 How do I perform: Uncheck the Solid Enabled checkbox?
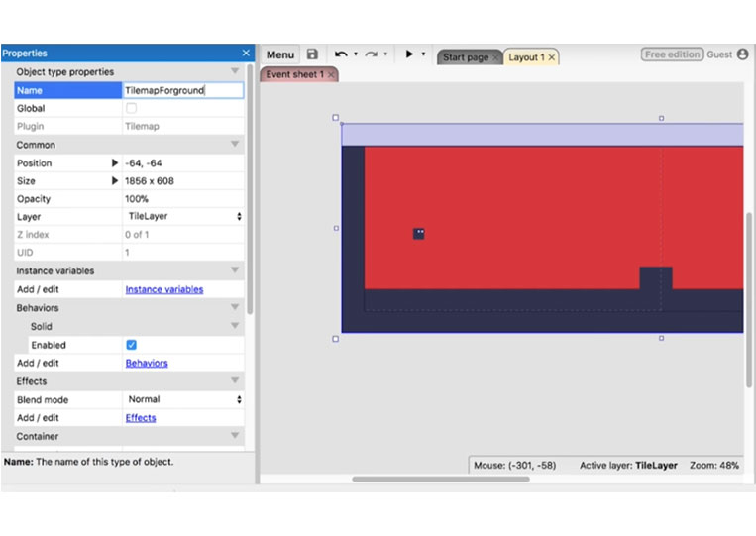tap(131, 345)
